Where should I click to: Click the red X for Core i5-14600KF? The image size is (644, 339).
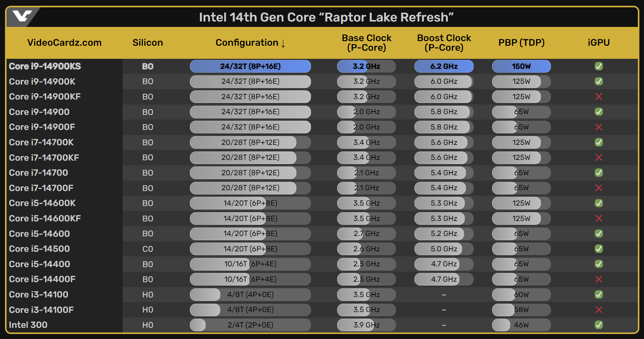click(x=599, y=218)
